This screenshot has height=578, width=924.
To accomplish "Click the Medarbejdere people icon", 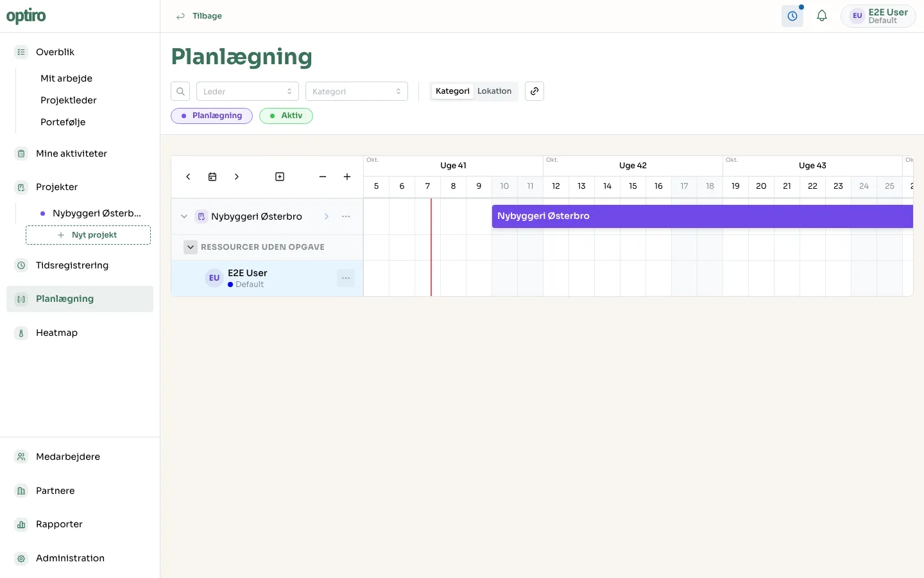I will [21, 457].
